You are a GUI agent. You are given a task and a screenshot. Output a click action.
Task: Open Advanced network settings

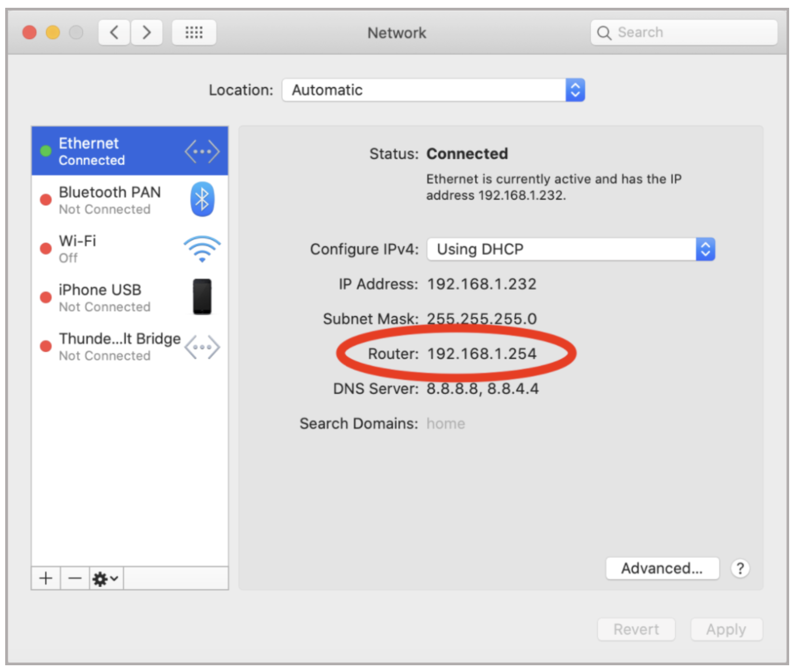[x=662, y=568]
